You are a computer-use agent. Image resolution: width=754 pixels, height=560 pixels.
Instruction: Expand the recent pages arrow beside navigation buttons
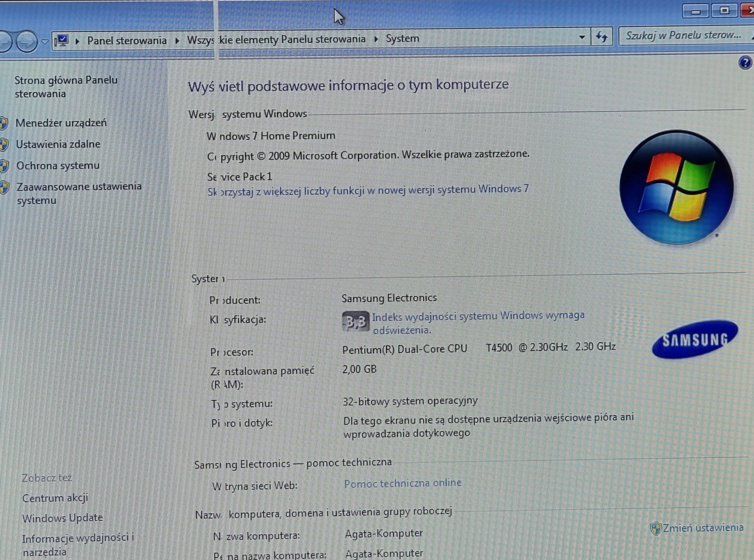coord(45,41)
